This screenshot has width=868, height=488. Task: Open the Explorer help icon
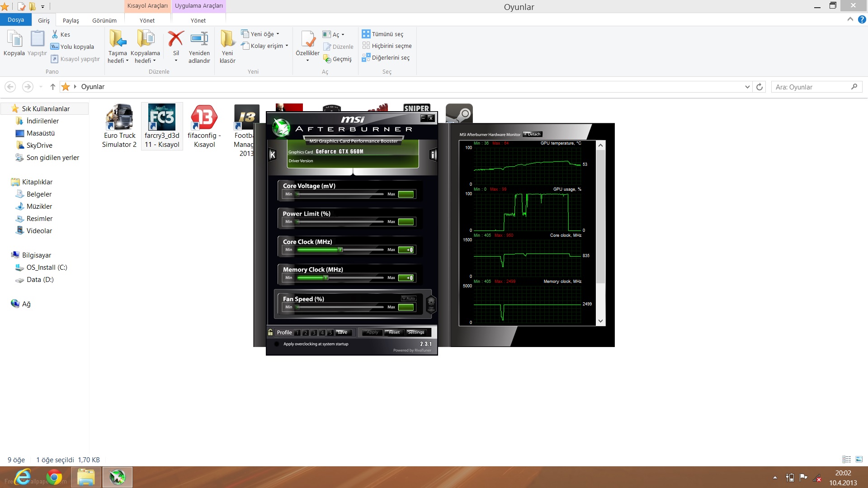point(862,19)
